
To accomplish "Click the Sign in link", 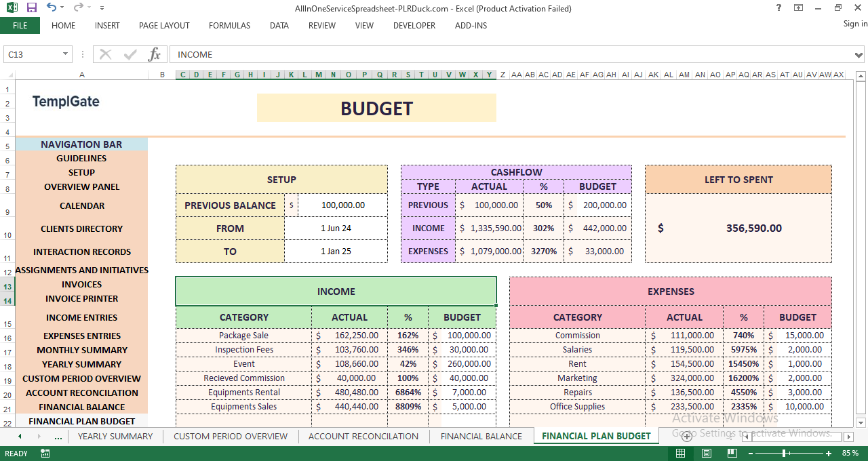I will [x=855, y=24].
